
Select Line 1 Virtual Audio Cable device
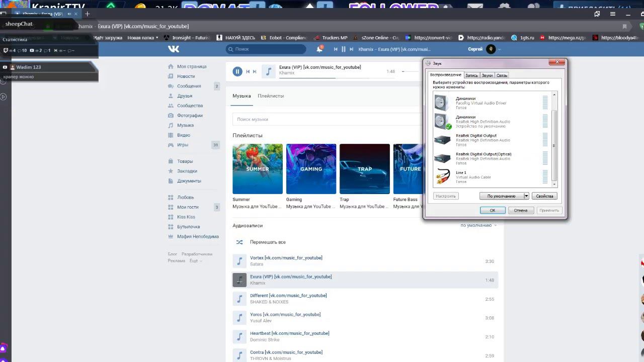[493, 177]
